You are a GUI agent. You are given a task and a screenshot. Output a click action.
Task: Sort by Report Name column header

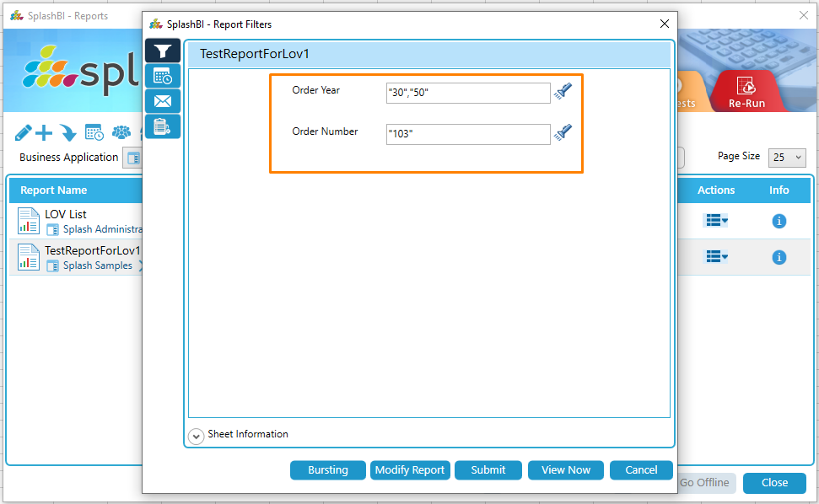53,190
